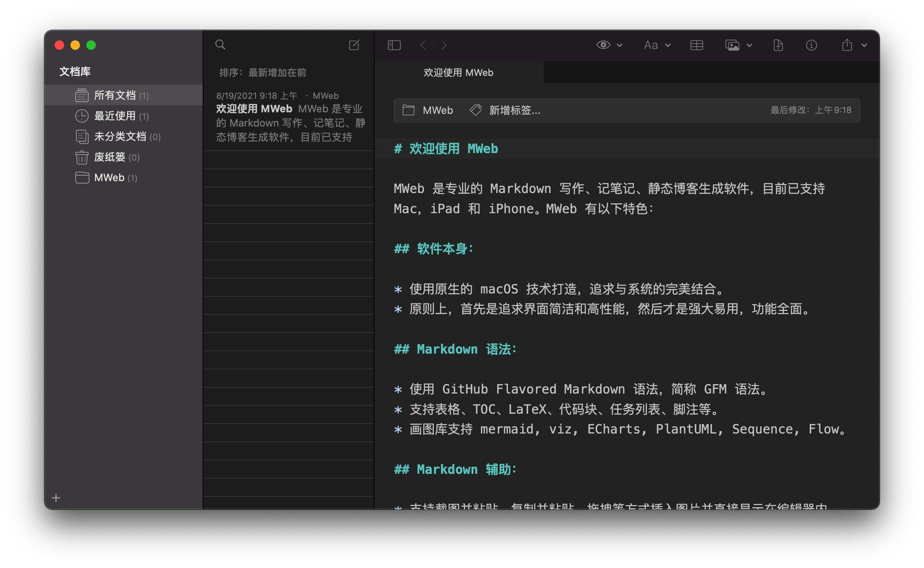
Task: Expand the image options dropdown chevron
Action: click(749, 45)
